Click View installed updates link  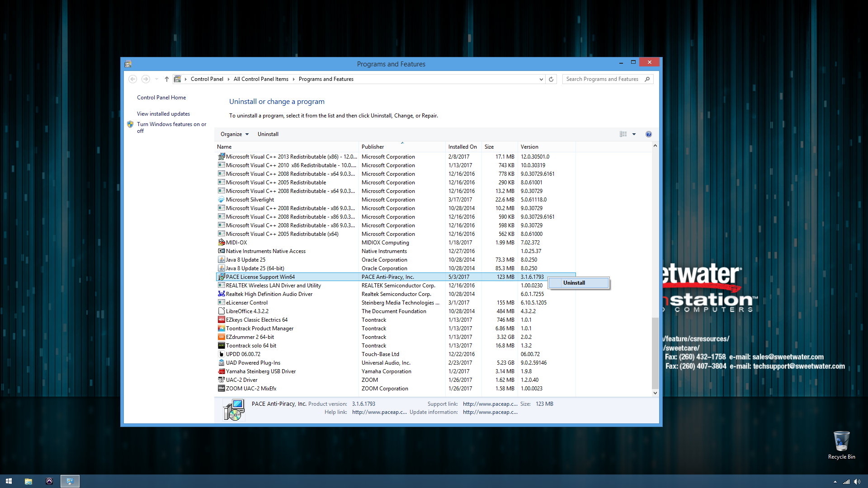[x=163, y=113]
